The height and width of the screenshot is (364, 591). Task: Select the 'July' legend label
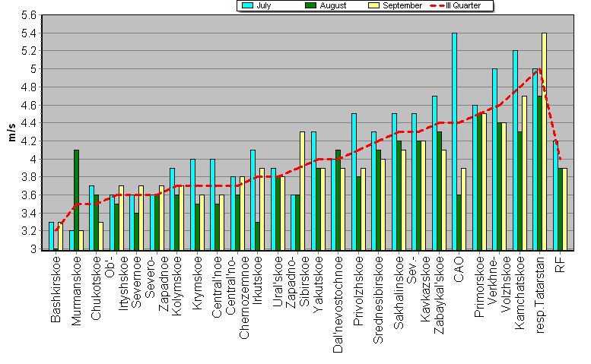pos(263,5)
